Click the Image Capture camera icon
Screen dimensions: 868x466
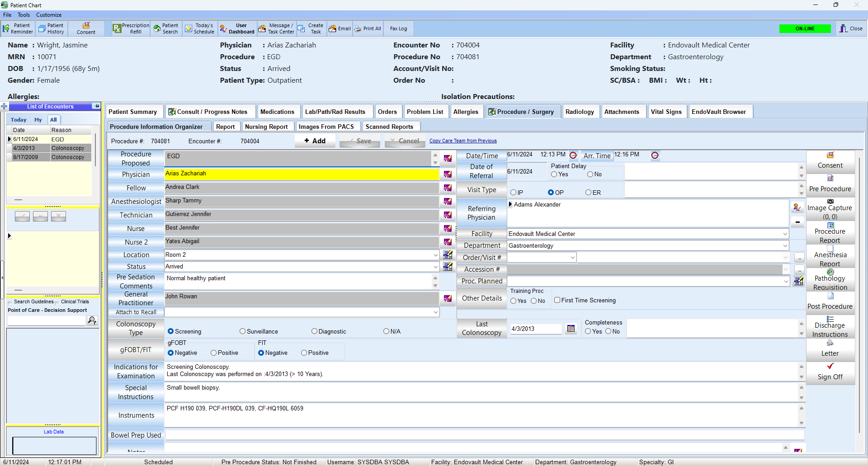coord(830,201)
